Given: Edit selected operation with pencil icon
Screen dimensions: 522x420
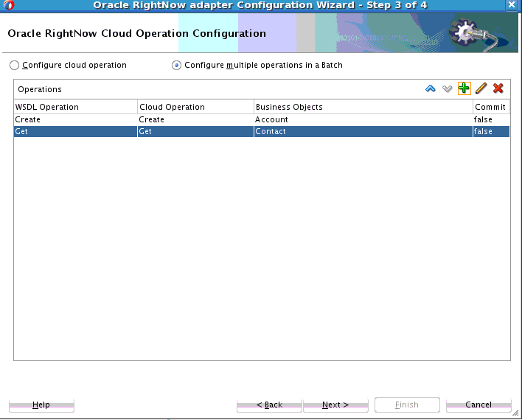Looking at the screenshot, I should [481, 88].
